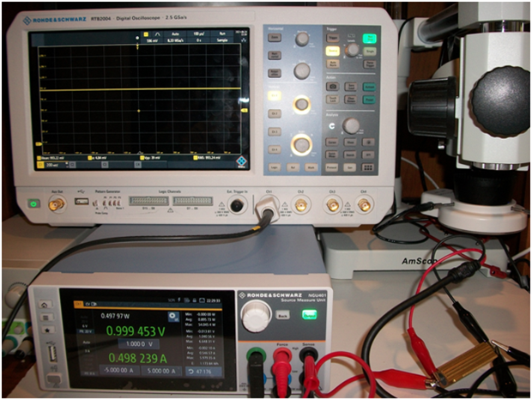This screenshot has width=532, height=400.
Task: Tap the Auto Norm trigger mode key
Action: click(x=333, y=64)
